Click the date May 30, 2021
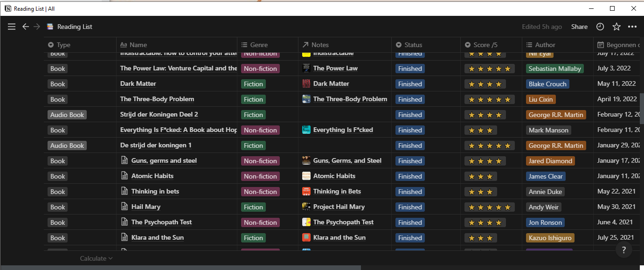Image resolution: width=644 pixels, height=270 pixels. tap(616, 207)
